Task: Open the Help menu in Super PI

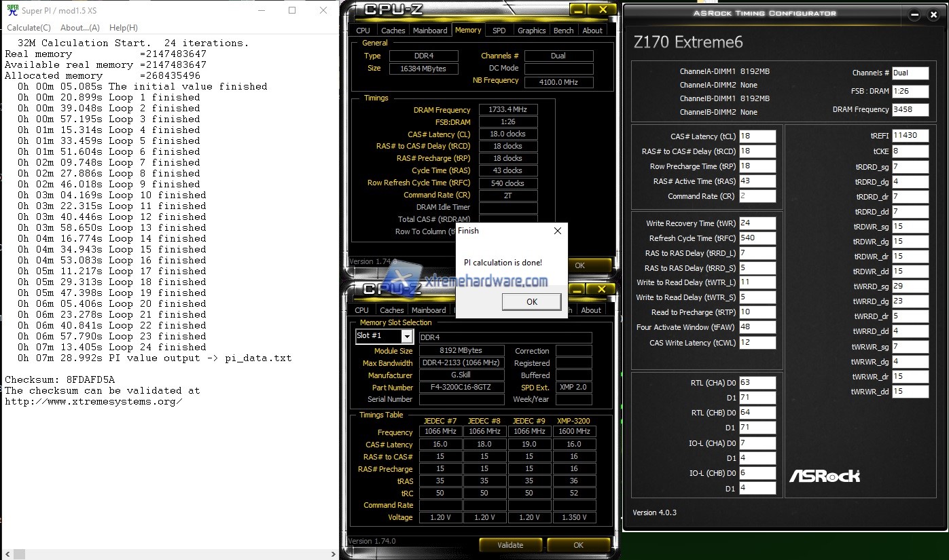Action: point(123,27)
